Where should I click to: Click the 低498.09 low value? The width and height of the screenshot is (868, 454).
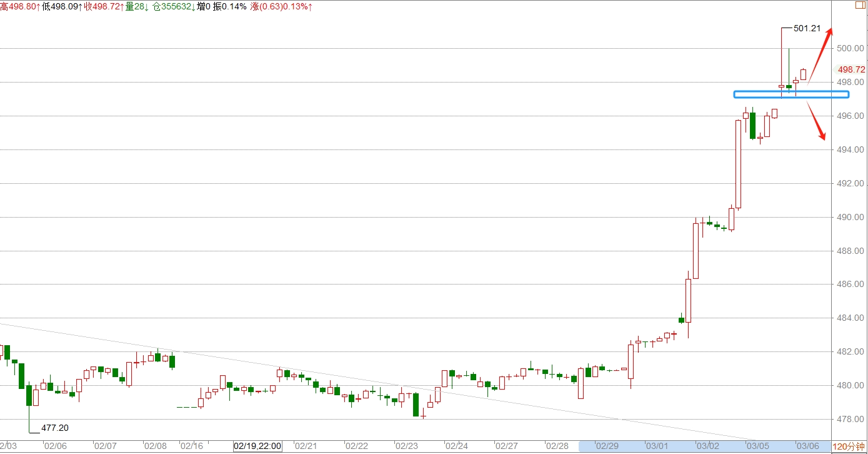click(x=63, y=6)
